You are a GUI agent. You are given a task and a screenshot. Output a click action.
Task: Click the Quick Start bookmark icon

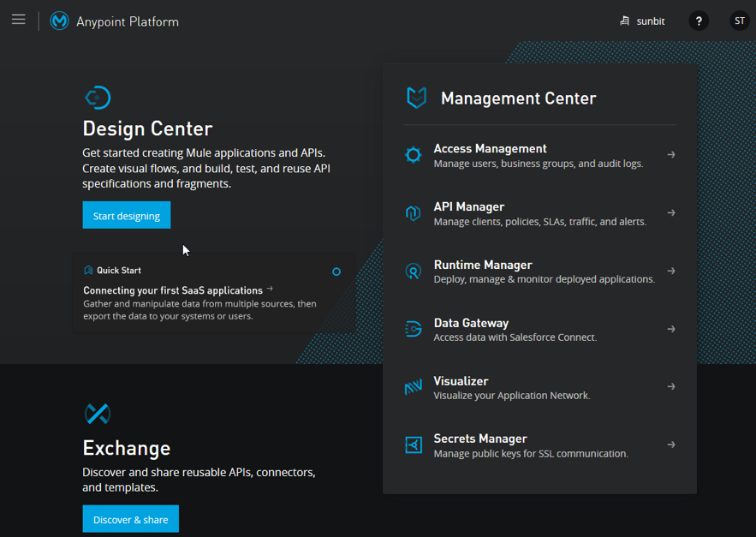pyautogui.click(x=88, y=270)
